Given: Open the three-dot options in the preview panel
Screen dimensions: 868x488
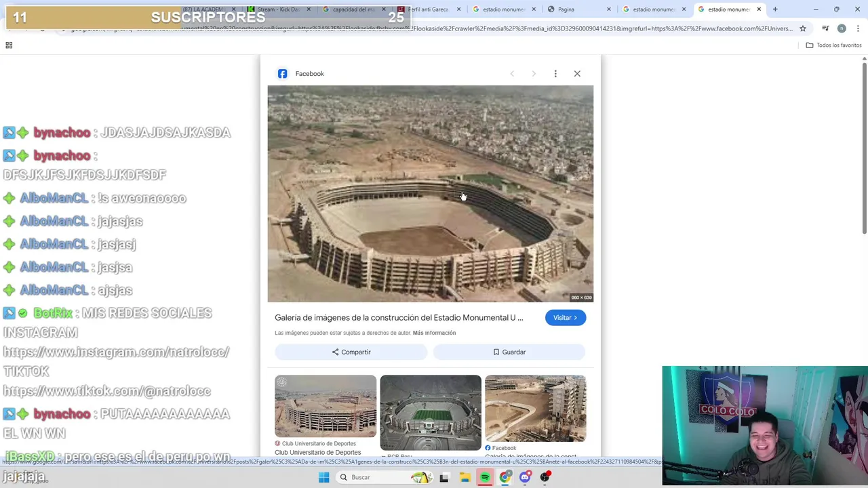Looking at the screenshot, I should click(555, 73).
